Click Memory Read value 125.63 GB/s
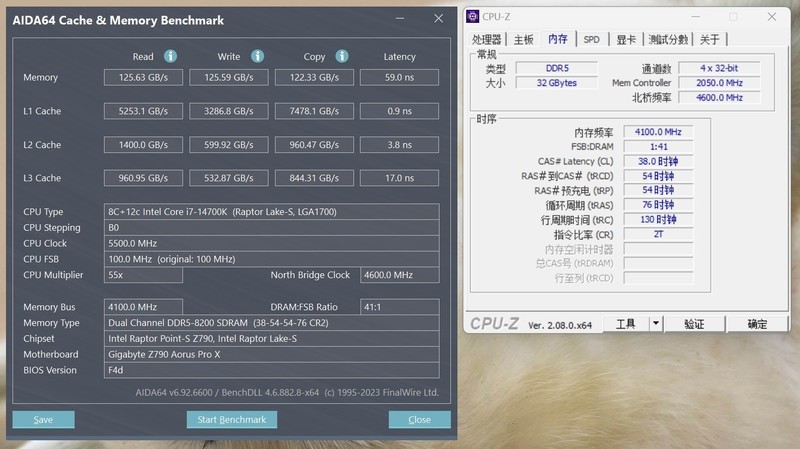 click(x=143, y=77)
